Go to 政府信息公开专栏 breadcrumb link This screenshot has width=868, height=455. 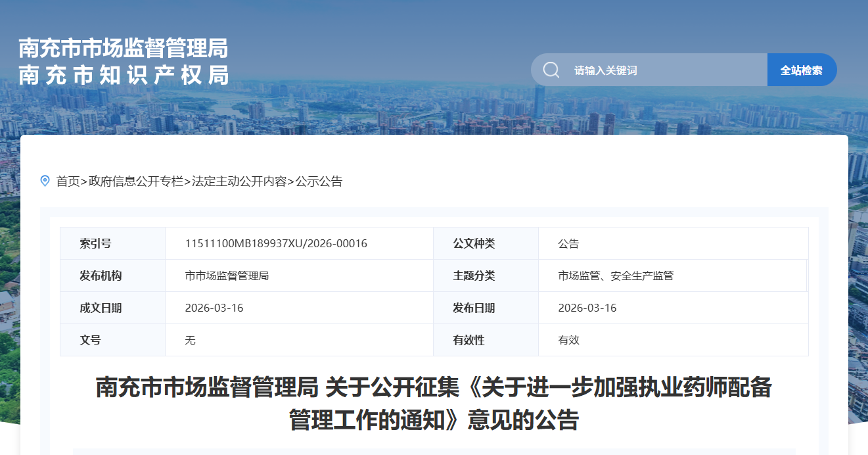[x=136, y=181]
